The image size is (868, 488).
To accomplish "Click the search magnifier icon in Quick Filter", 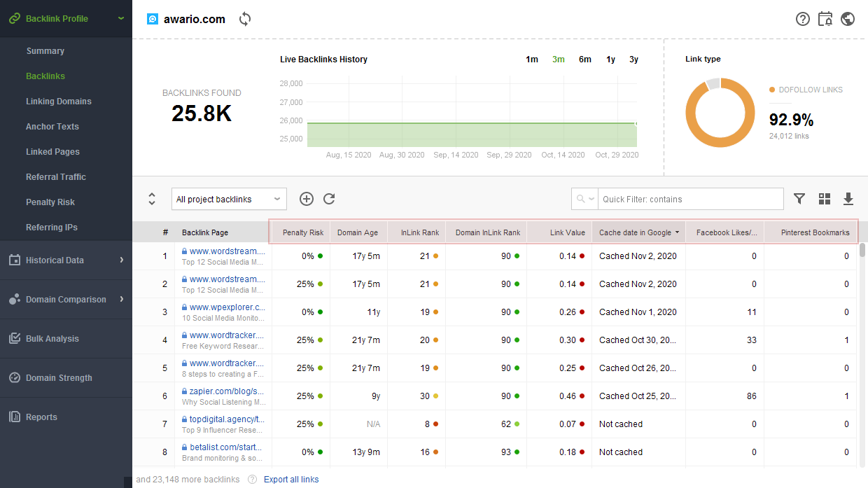I will 580,199.
